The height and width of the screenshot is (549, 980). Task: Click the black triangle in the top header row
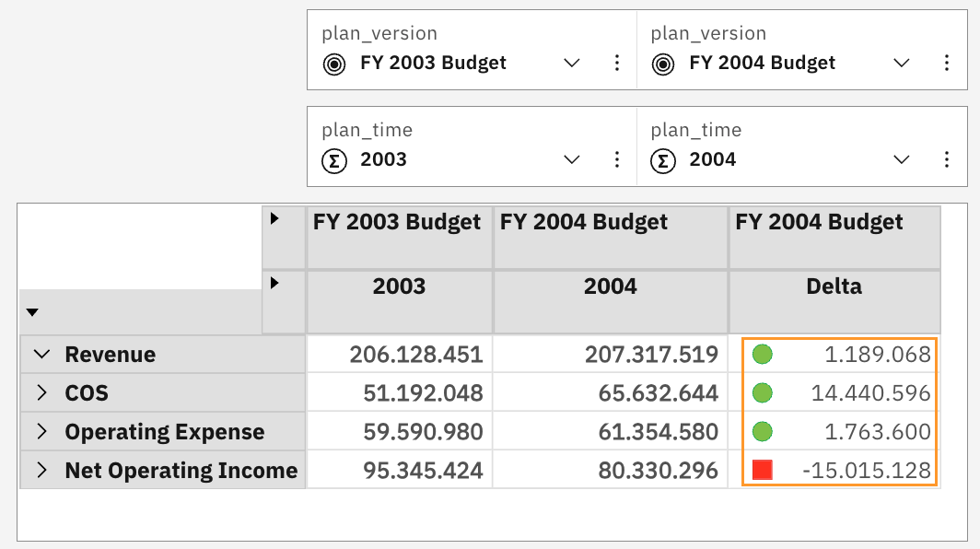coord(274,220)
